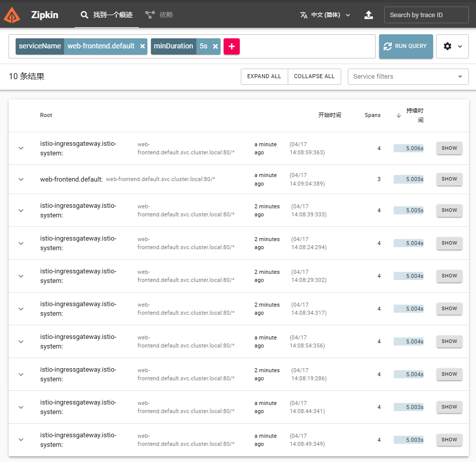Open the 找到一个痕迹 tab
Viewport: 476px width, 462px height.
(107, 15)
